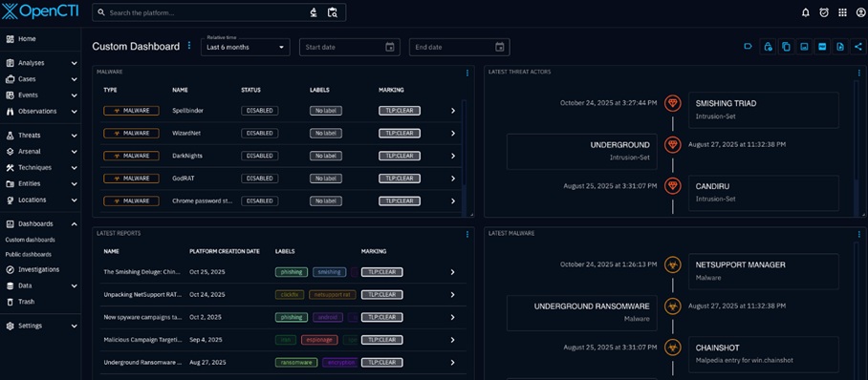Open Latest Malware widget options menu

859,234
